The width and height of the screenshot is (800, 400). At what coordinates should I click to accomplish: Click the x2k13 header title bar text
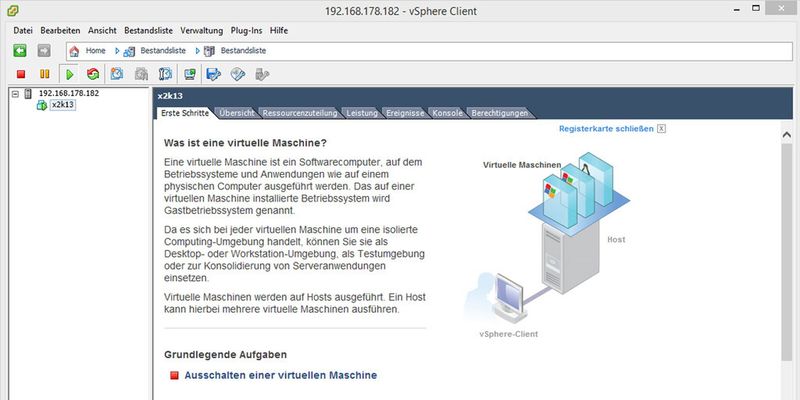[x=170, y=96]
